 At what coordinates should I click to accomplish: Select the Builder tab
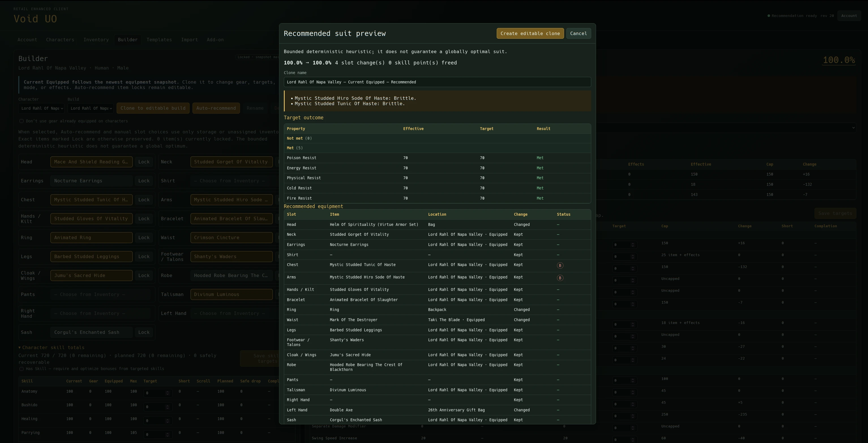click(128, 40)
